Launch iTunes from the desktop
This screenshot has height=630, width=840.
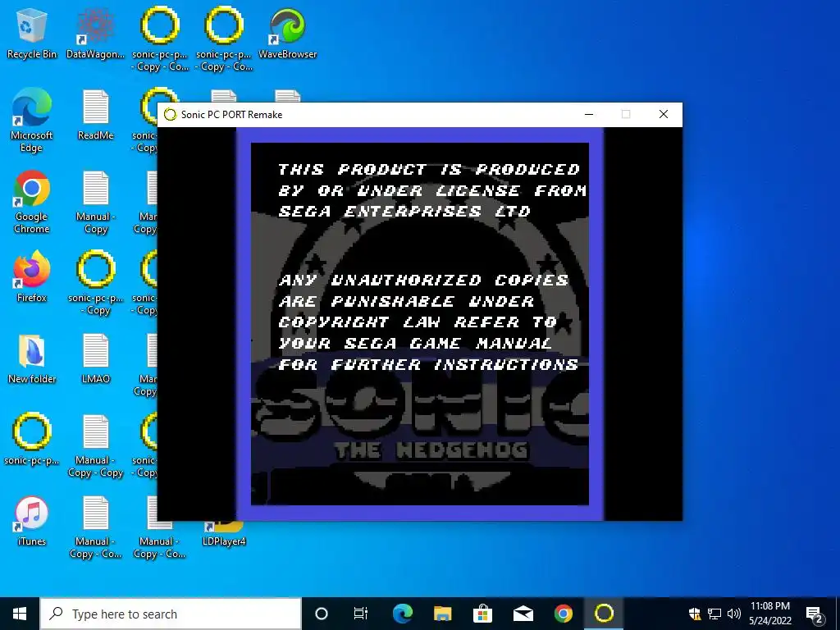coord(32,521)
